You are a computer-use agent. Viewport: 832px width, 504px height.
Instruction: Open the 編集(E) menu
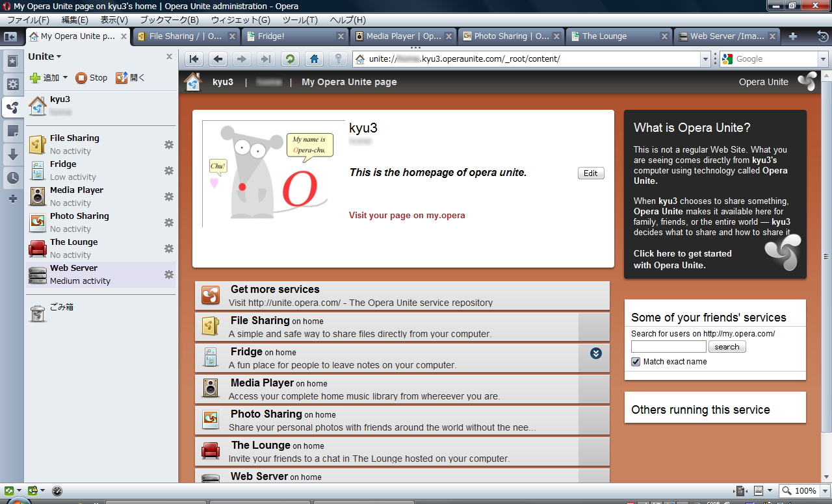tap(74, 20)
